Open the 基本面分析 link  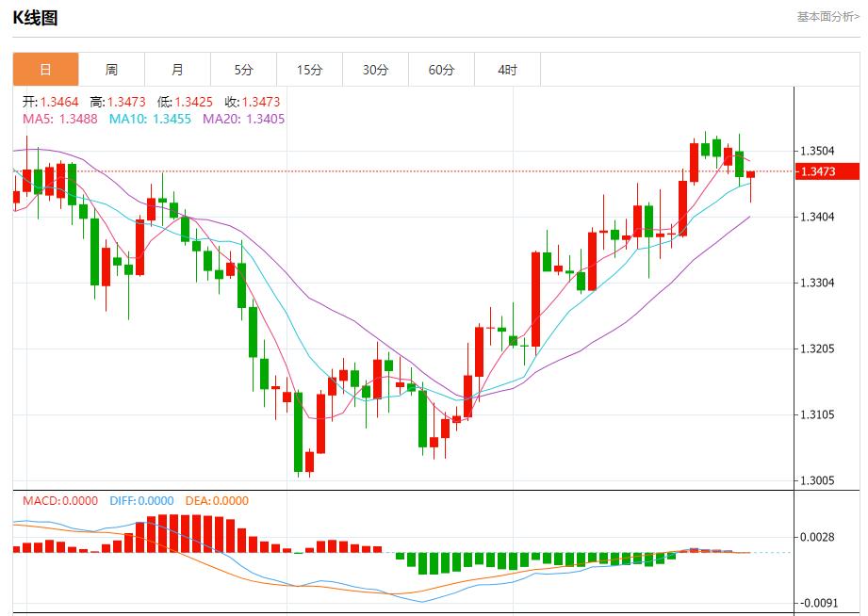[x=827, y=17]
